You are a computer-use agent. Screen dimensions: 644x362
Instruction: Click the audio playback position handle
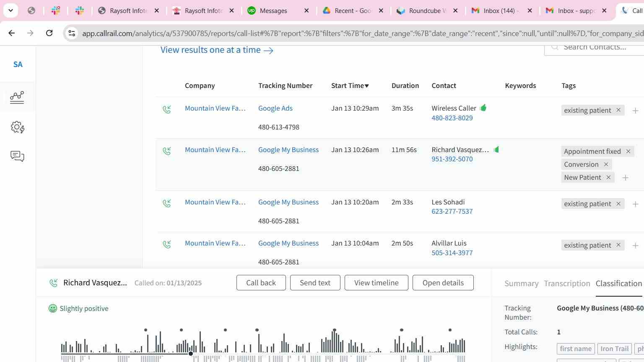[191, 354]
